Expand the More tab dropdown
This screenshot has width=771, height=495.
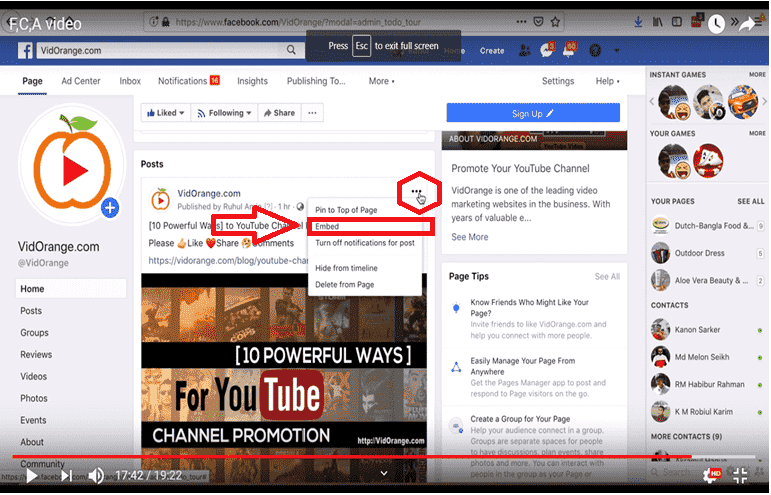click(382, 81)
